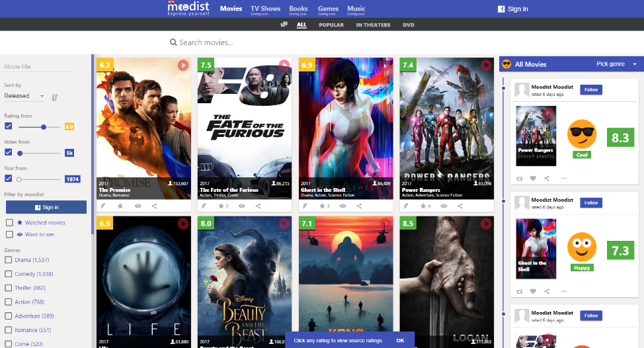Open the Sort by Released dropdown
Image resolution: width=644 pixels, height=348 pixels.
click(24, 96)
